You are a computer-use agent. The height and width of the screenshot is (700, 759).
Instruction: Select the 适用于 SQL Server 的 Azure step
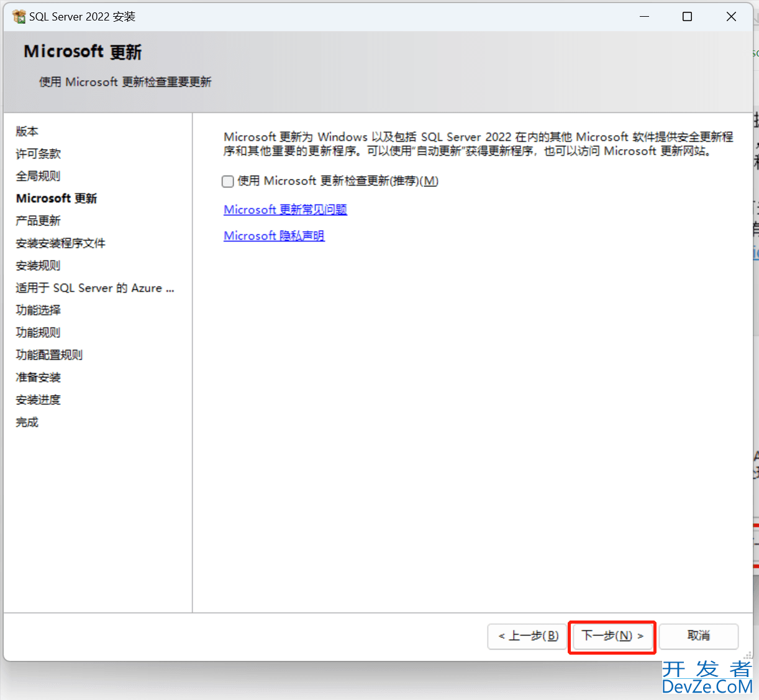click(x=95, y=288)
